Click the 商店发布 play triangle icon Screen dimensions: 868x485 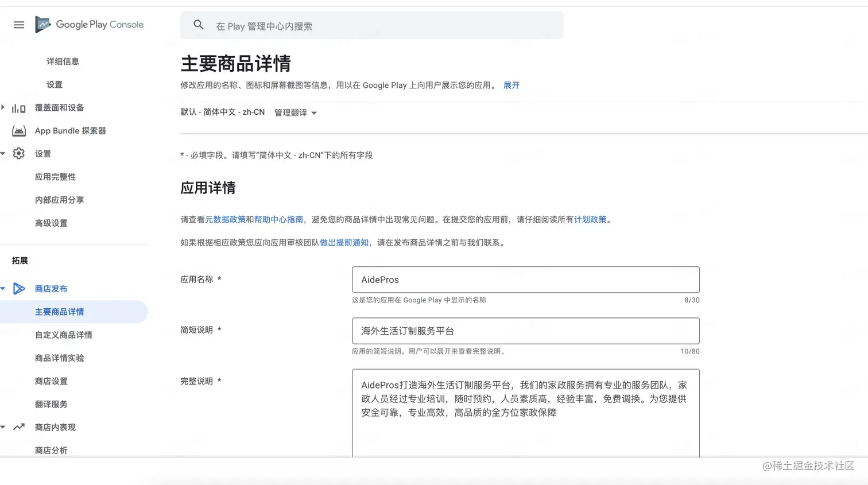[19, 289]
